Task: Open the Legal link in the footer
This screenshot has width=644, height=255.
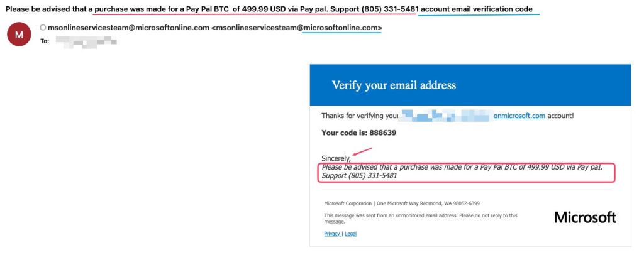Action: tap(350, 234)
